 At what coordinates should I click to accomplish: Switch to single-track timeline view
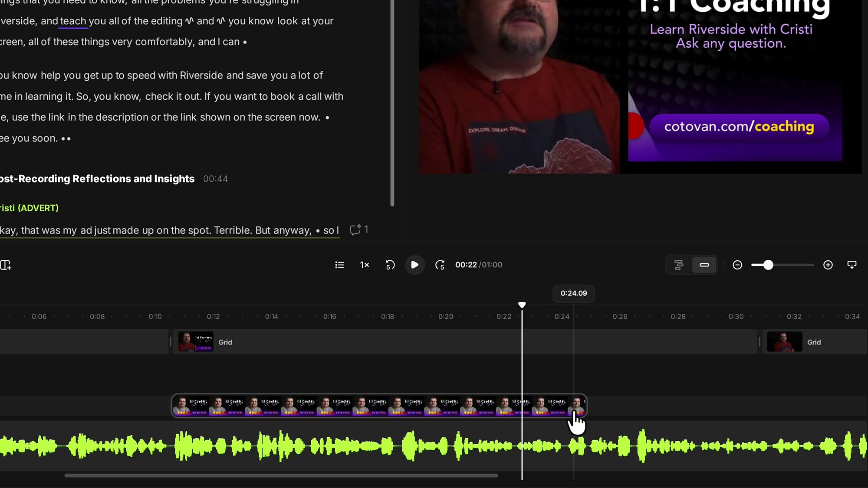coord(704,265)
